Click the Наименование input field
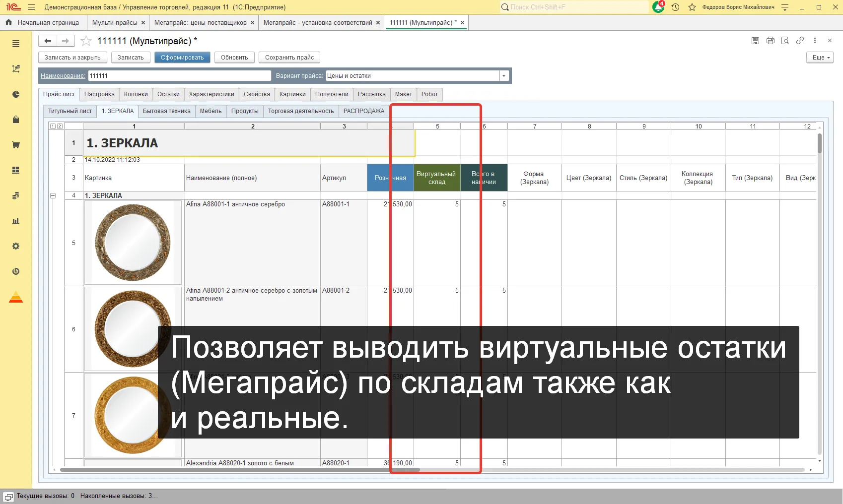This screenshot has width=843, height=504. [x=180, y=76]
